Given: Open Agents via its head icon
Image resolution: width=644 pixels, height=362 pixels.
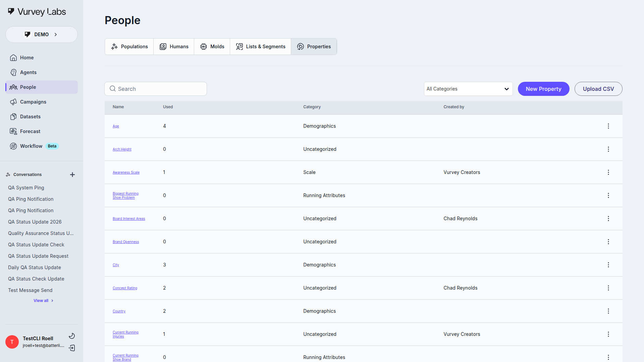Looking at the screenshot, I should (x=13, y=72).
